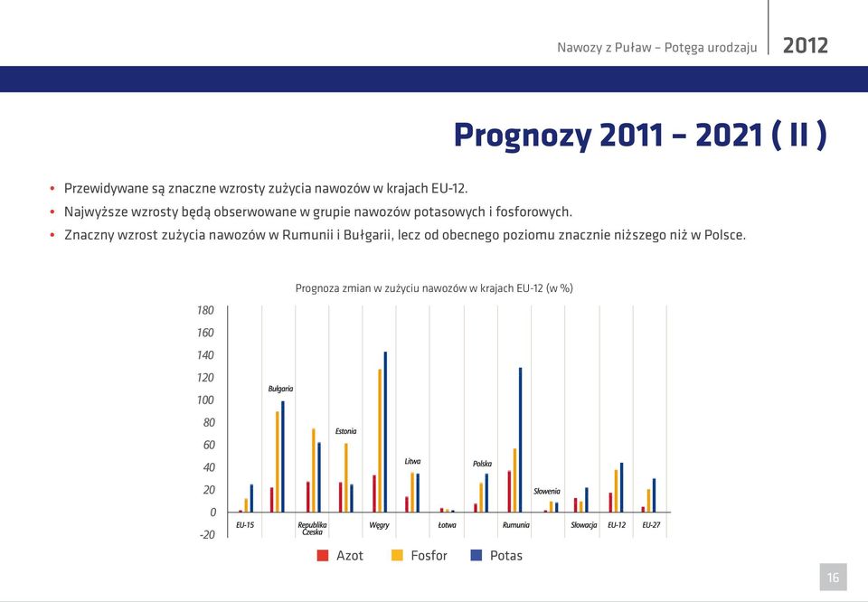Click the yellow Fosfor bar for Węgry
Image resolution: width=868 pixels, height=602 pixels.
(x=380, y=440)
